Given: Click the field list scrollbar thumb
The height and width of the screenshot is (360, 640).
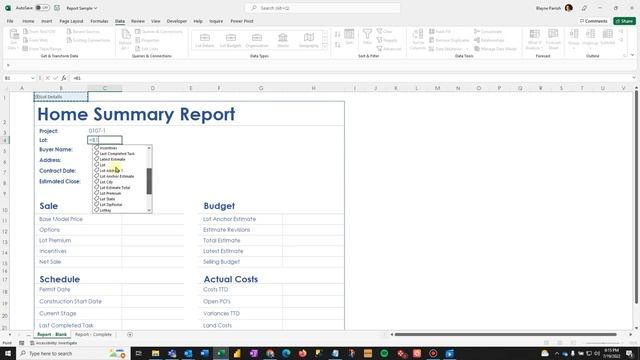Looking at the screenshot, I should [x=149, y=181].
